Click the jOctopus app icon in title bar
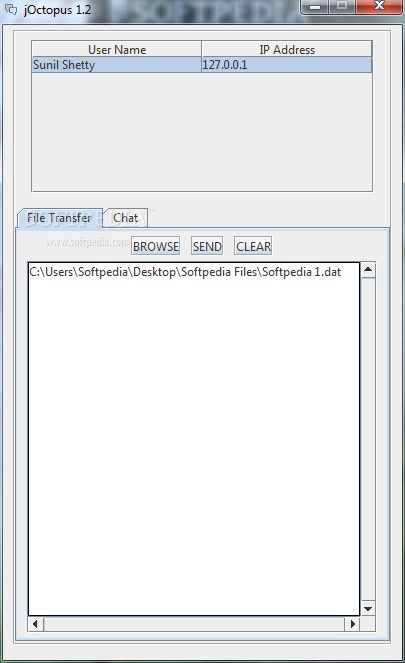Viewport: 405px width, 663px height. (x=11, y=9)
